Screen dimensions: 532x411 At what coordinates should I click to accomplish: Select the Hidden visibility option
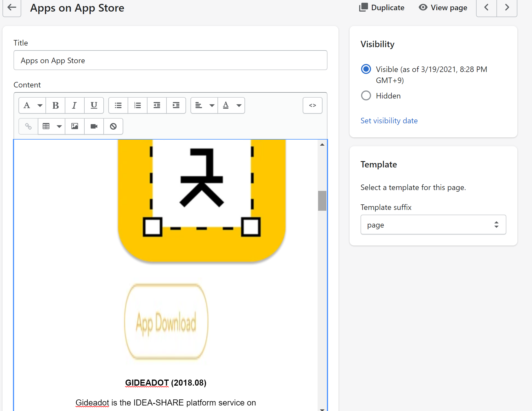[366, 96]
